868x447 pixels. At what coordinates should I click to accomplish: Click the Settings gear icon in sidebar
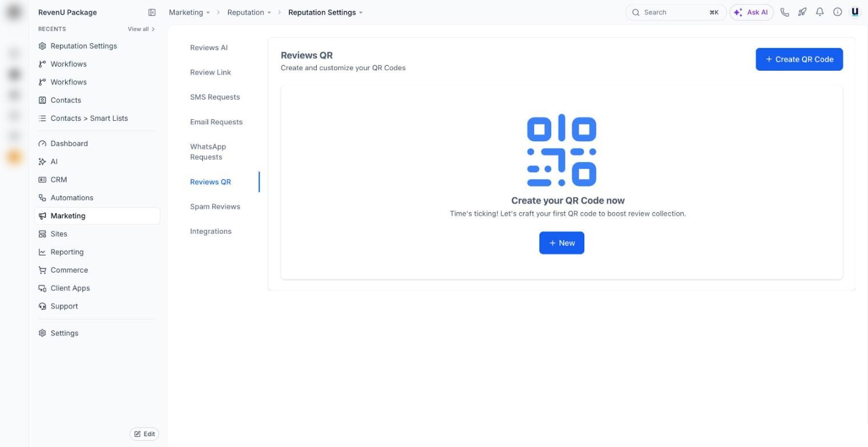tap(42, 334)
